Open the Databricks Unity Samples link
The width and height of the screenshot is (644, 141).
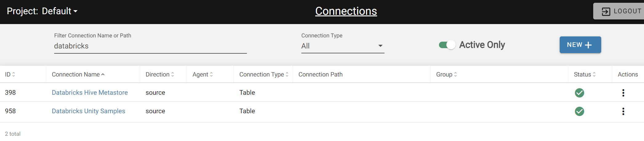(88, 111)
